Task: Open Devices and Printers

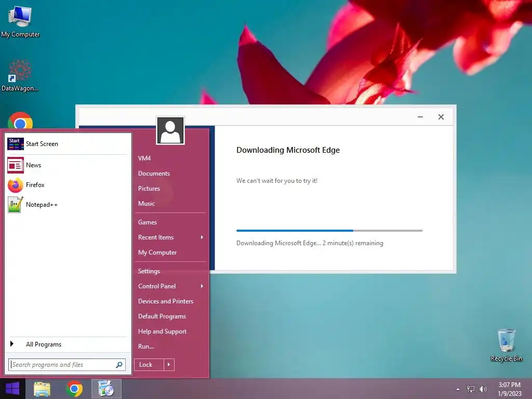Action: [166, 301]
